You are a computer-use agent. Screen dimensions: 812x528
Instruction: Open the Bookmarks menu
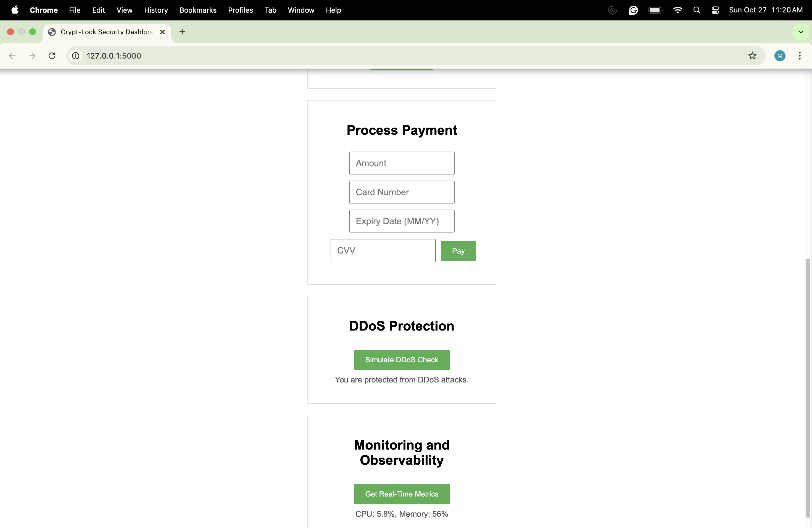pos(198,10)
